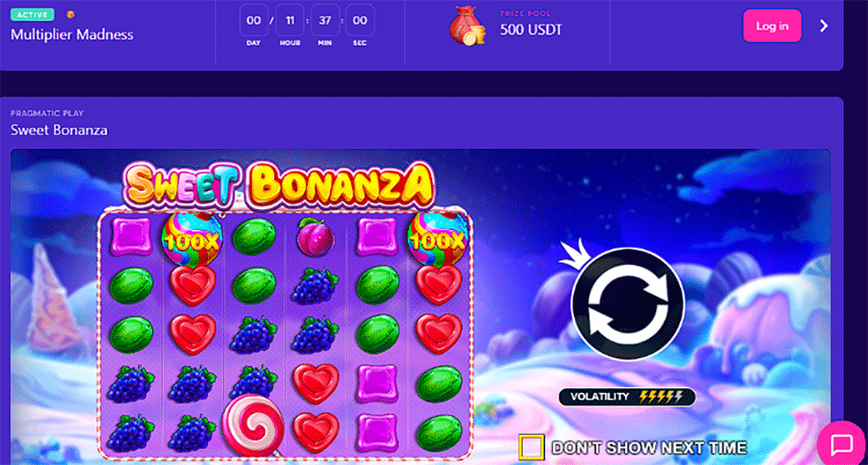868x465 pixels.
Task: Expand next tournament with right chevron
Action: pos(824,26)
